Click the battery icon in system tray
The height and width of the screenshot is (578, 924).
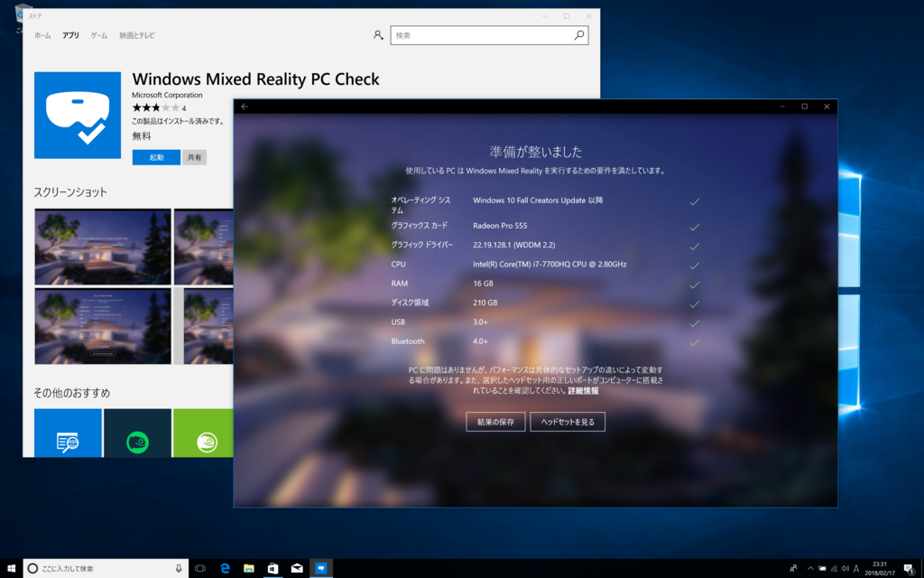click(x=822, y=569)
